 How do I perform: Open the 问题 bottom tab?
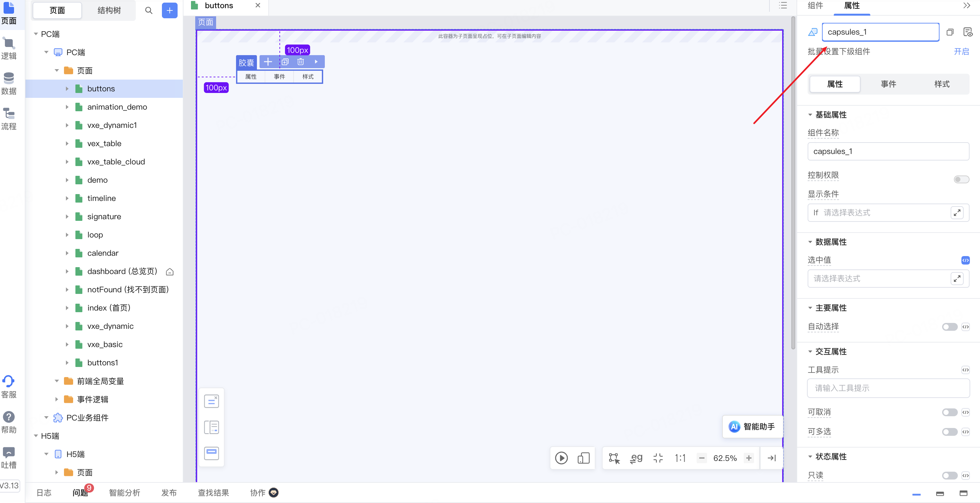(x=80, y=493)
